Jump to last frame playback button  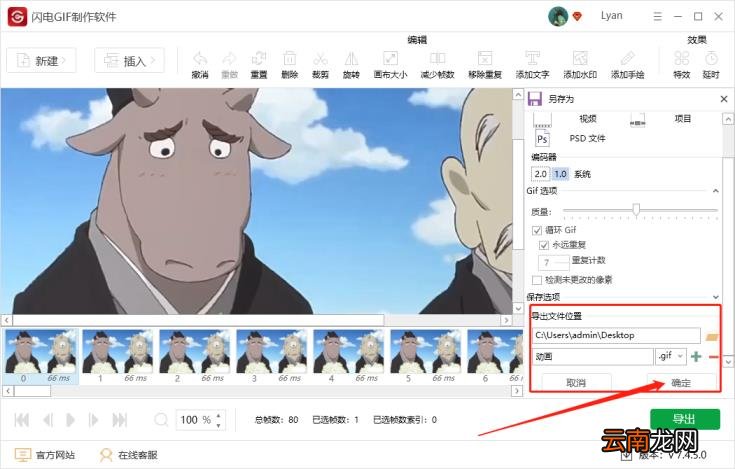tap(120, 420)
